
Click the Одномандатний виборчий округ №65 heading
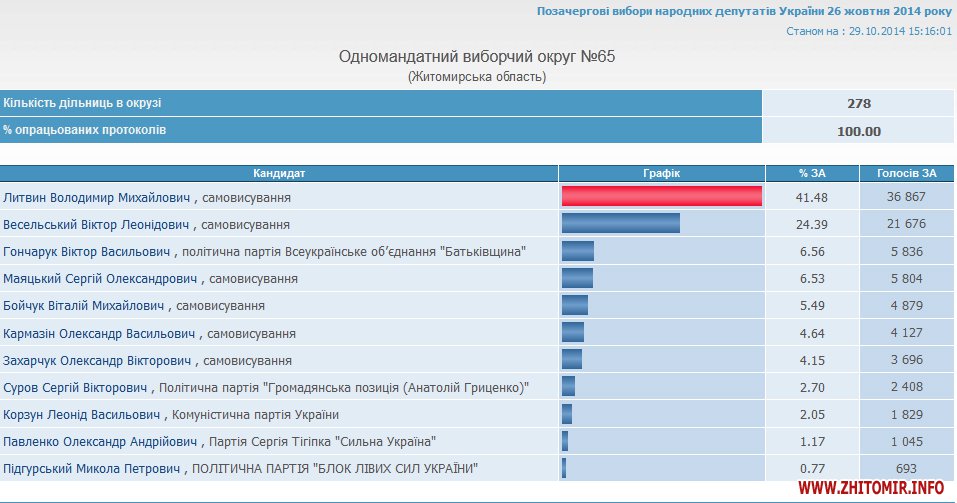tap(477, 57)
